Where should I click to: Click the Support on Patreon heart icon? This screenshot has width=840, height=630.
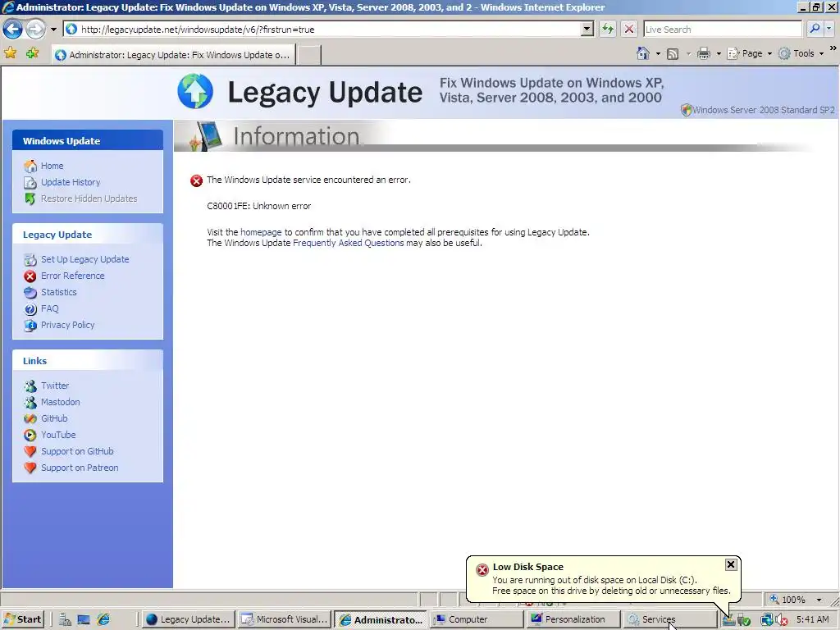pyautogui.click(x=30, y=468)
